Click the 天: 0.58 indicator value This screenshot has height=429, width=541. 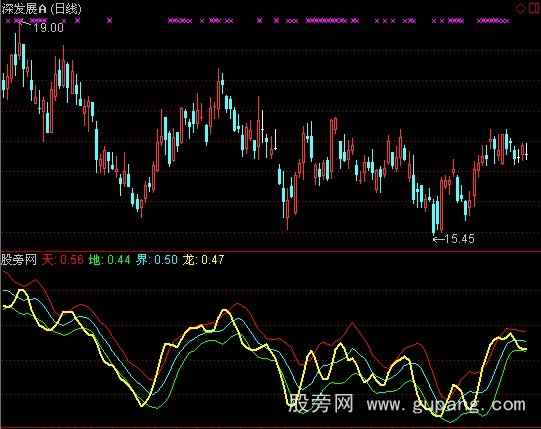pos(63,260)
